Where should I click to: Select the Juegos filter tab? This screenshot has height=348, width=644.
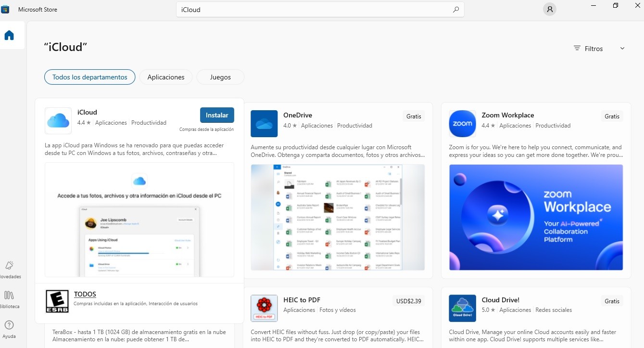tap(220, 77)
